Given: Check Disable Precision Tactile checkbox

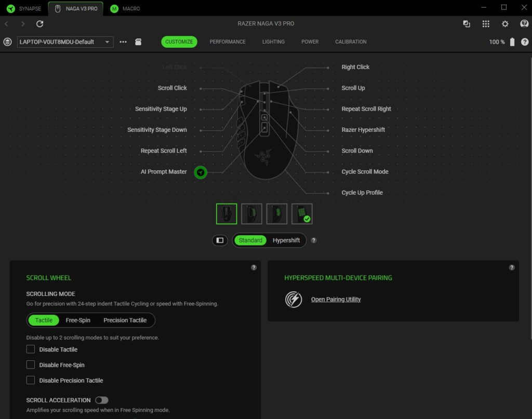Looking at the screenshot, I should point(31,381).
